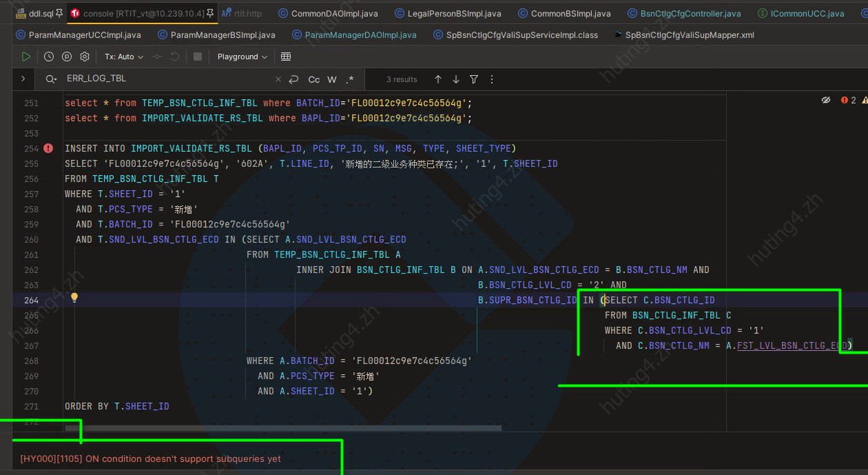Click the error icon at line 254
The image size is (868, 475).
point(48,148)
